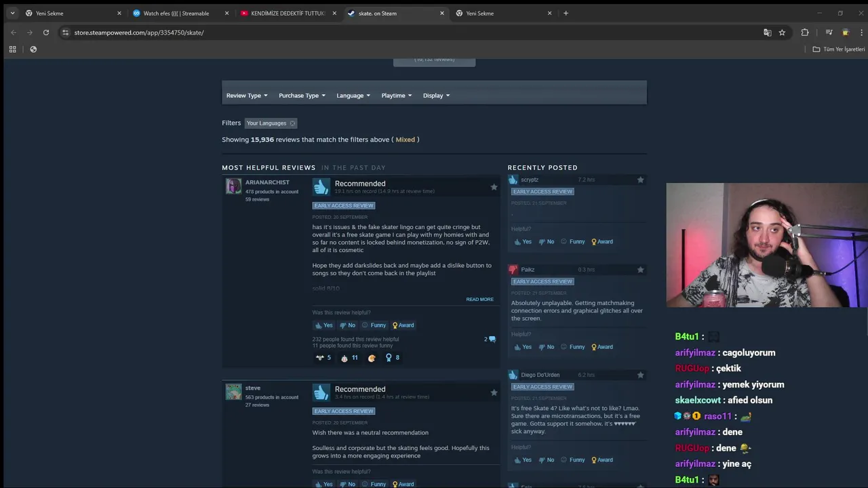Vote Yes on scryptz review

point(523,242)
